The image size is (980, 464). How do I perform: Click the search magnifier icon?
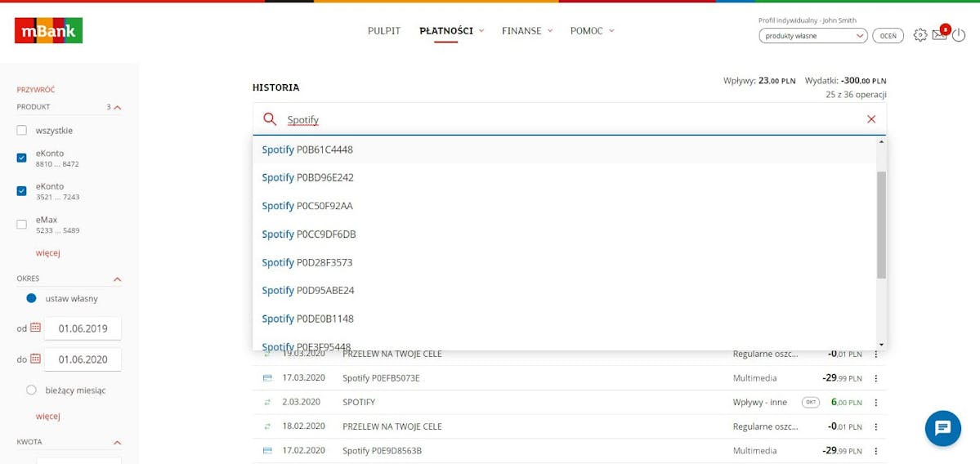point(270,119)
